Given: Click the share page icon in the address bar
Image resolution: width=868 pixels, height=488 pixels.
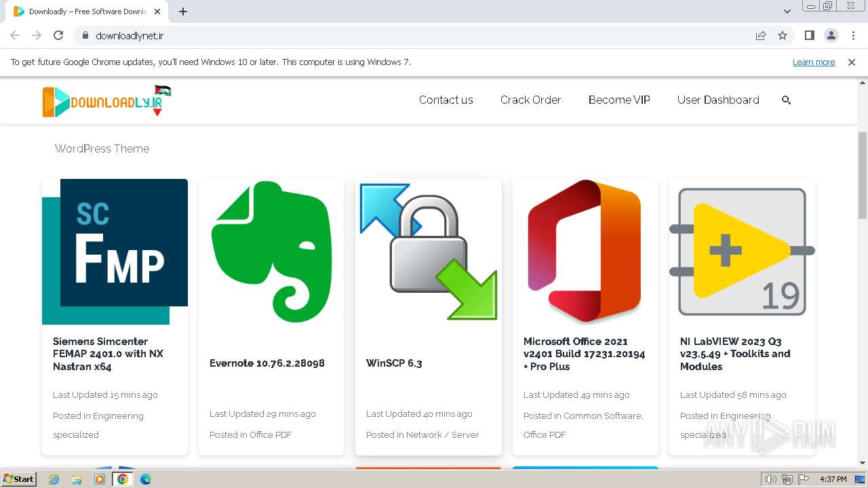Looking at the screenshot, I should [761, 36].
